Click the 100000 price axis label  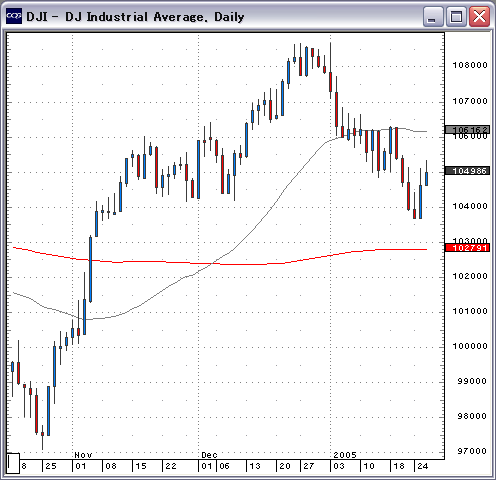470,346
